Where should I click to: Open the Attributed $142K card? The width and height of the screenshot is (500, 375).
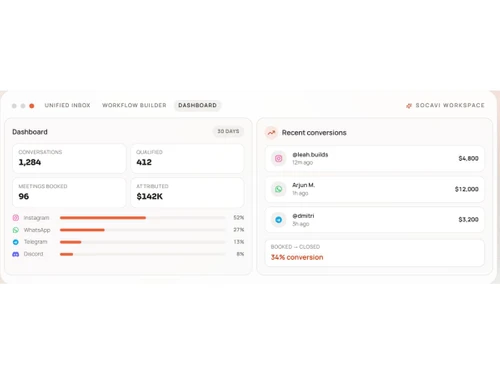tap(187, 192)
